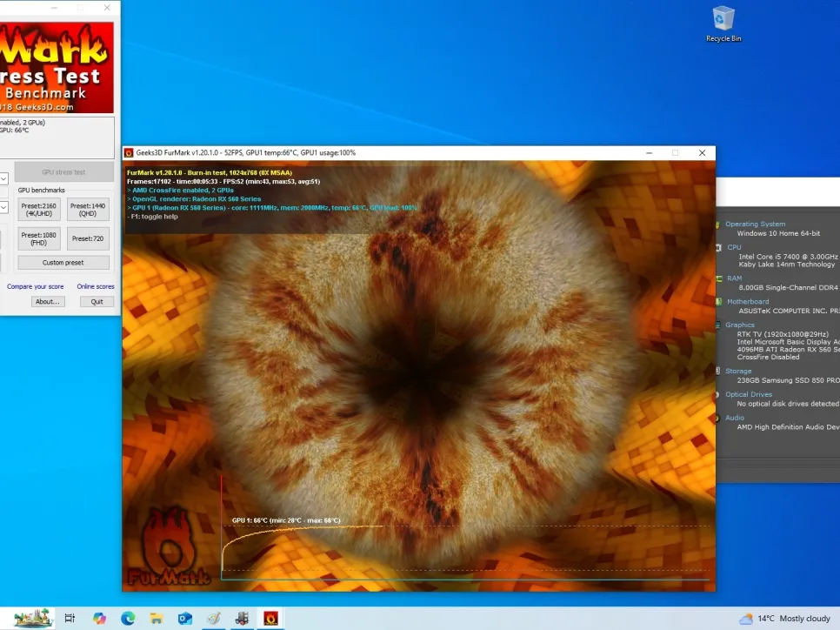The image size is (840, 630).
Task: Open Task View from the taskbar
Action: pos(70,618)
